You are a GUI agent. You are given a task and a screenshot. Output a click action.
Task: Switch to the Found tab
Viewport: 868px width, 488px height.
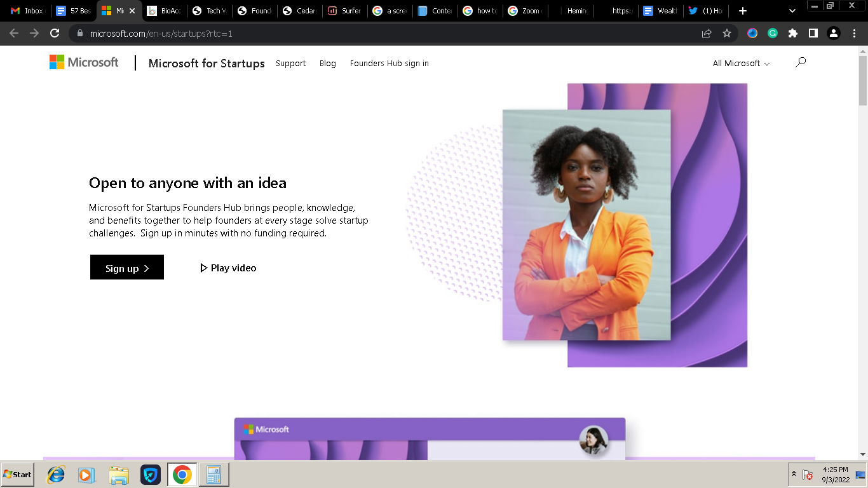pos(254,11)
